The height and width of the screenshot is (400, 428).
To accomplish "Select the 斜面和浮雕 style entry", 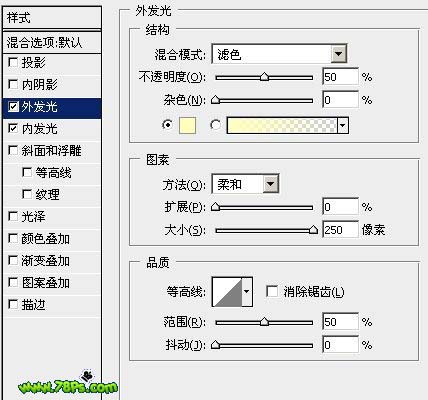I will pos(52,151).
